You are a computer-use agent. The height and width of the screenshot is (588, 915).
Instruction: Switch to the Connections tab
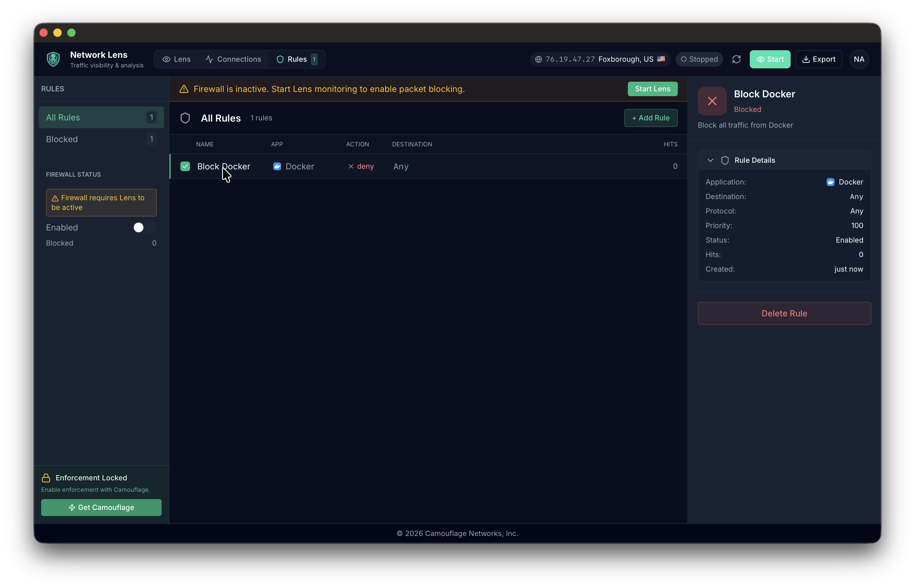[233, 59]
